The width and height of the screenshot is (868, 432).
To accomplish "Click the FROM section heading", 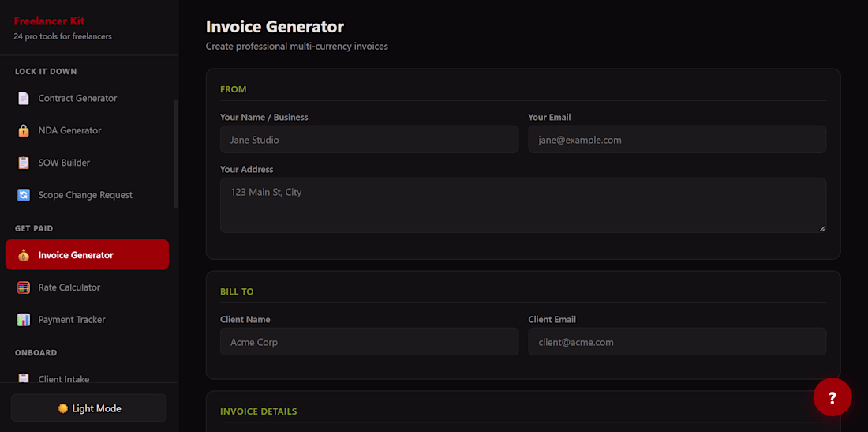I will pos(233,89).
